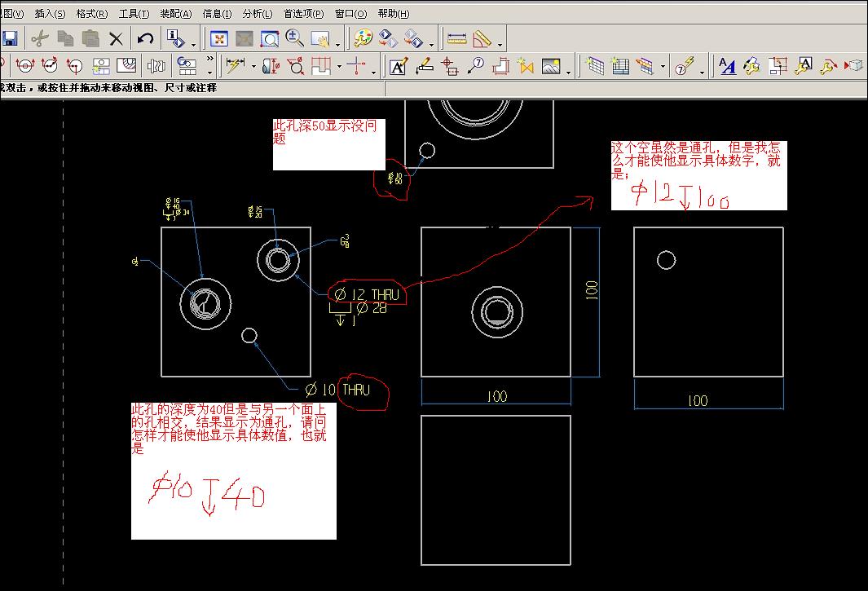Screen dimensions: 868x591
Task: Open the 装配(A) menu
Action: pyautogui.click(x=175, y=13)
